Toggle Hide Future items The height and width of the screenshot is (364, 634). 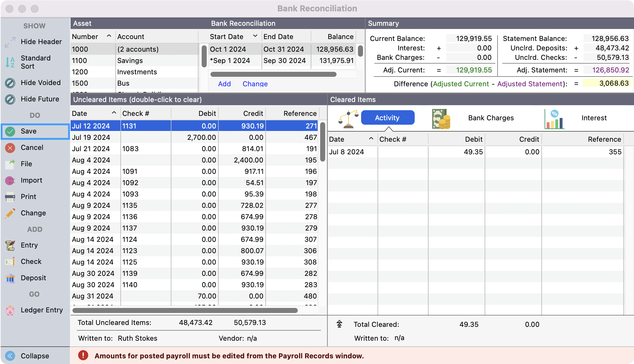tap(40, 99)
